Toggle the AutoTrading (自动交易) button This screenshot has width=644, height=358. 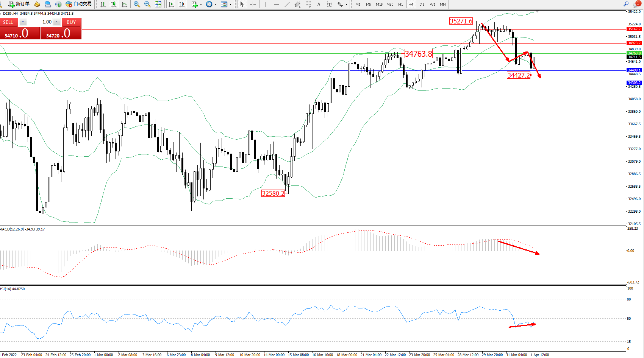pyautogui.click(x=79, y=4)
